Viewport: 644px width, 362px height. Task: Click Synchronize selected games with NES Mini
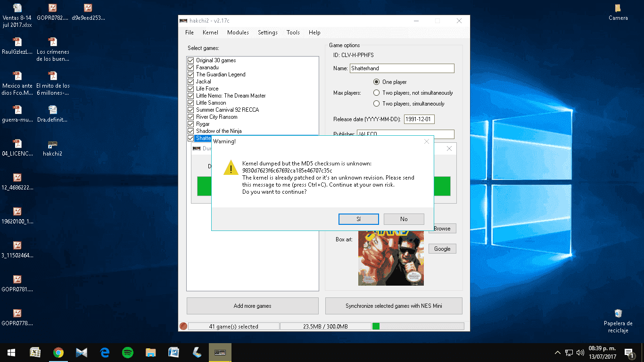click(394, 306)
